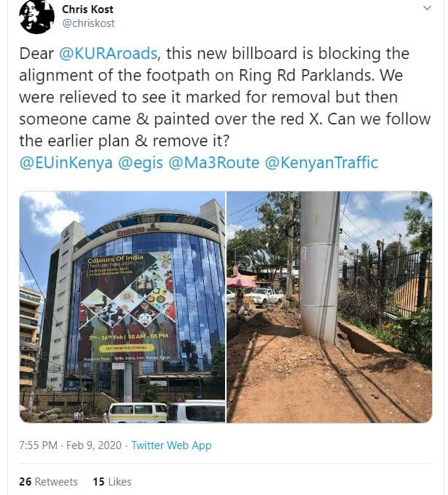Click the Chris Kost display name
The width and height of the screenshot is (448, 495).
coord(87,9)
